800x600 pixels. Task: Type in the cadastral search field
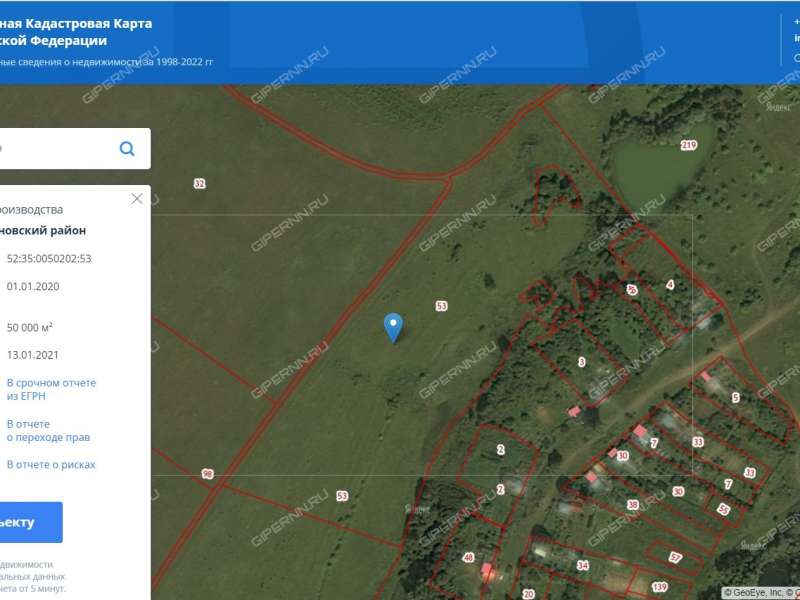[55, 149]
